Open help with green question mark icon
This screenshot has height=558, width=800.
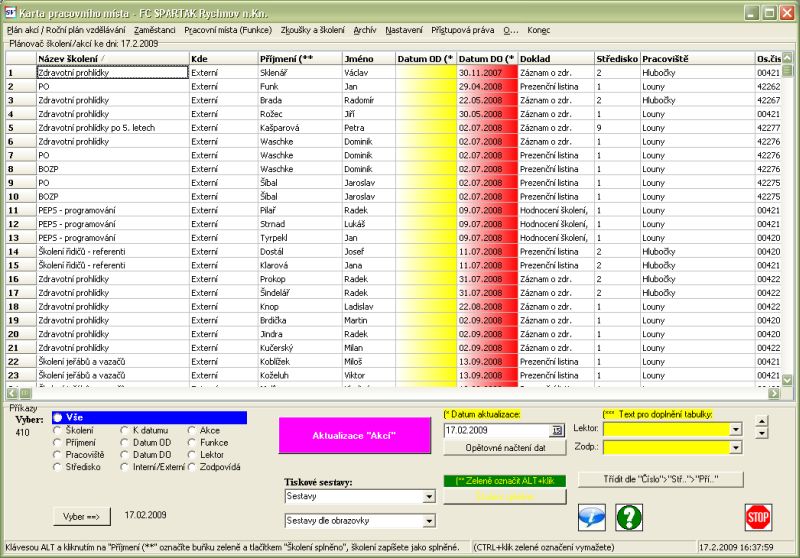[x=629, y=516]
